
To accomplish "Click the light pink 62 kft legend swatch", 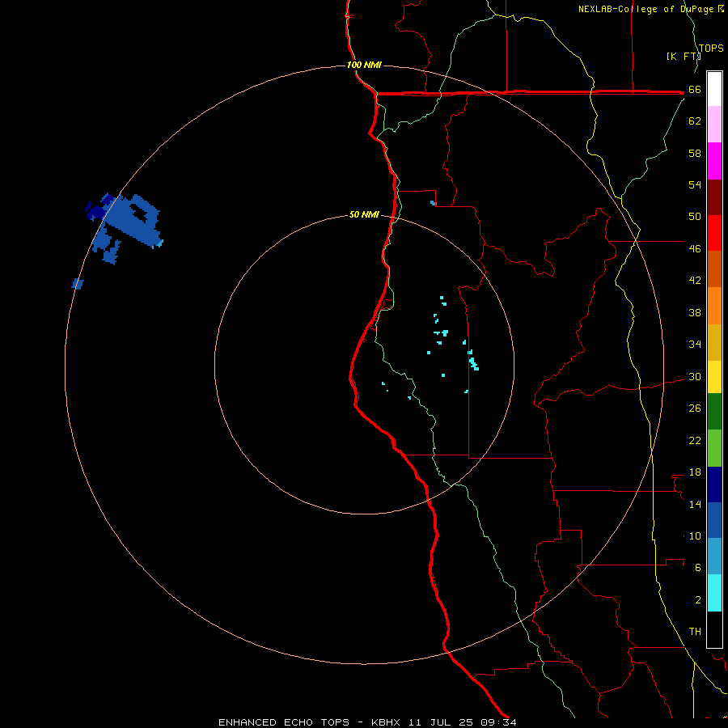I will [714, 125].
